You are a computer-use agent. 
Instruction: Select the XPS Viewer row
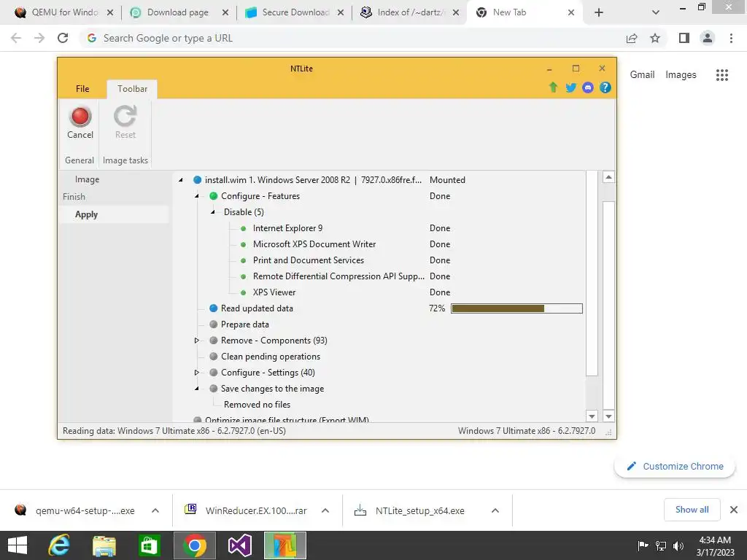point(274,292)
